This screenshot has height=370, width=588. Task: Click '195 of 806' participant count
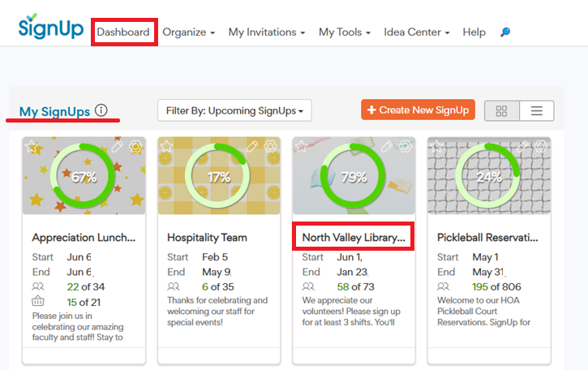(496, 287)
